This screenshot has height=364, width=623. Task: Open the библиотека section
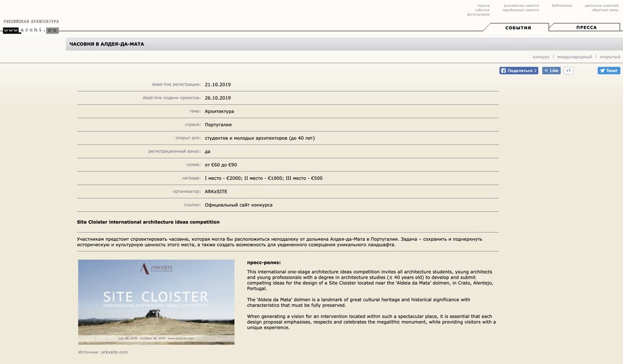[x=561, y=6]
